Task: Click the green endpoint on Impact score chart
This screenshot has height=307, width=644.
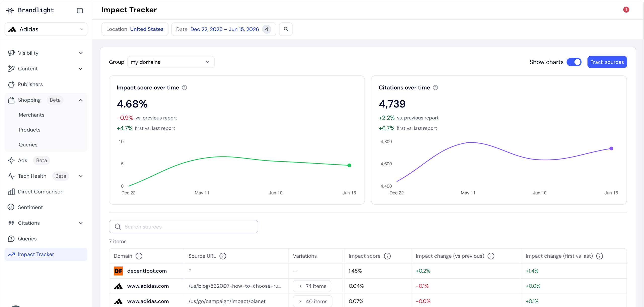Action: coord(349,165)
